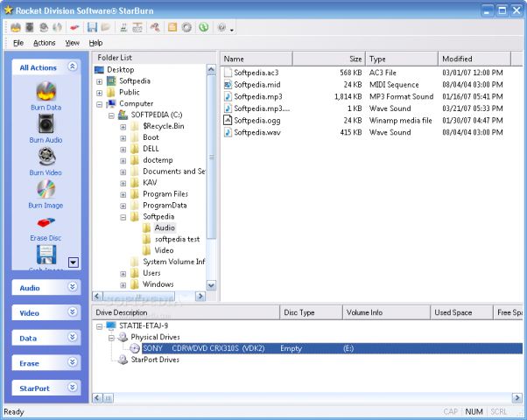Click the green refresh toolbar icon
The image size is (527, 420).
pyautogui.click(x=203, y=27)
